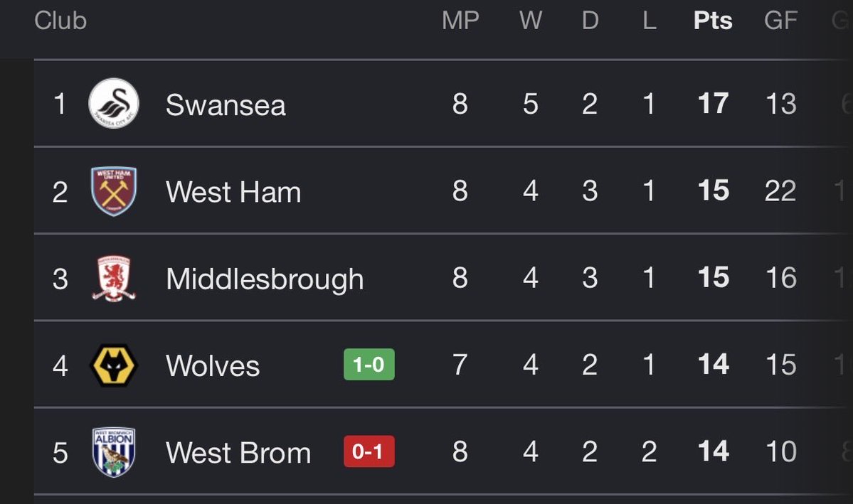Open the West Brom team name
Image resolution: width=853 pixels, height=504 pixels.
238,452
